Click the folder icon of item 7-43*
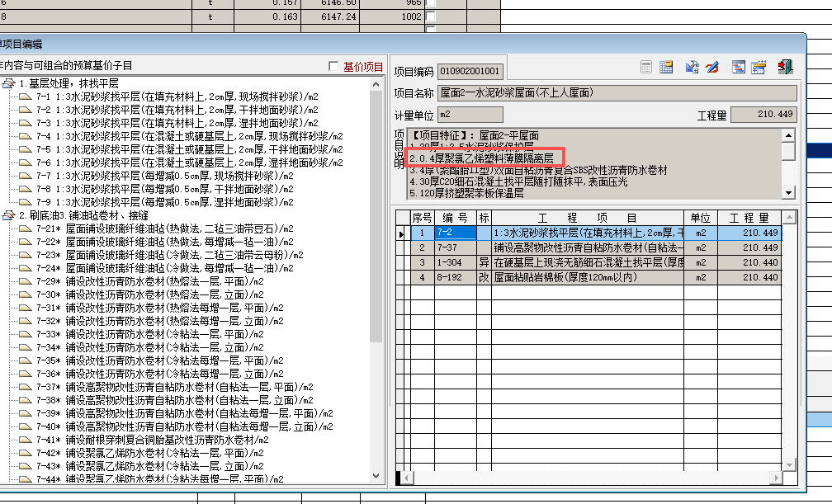This screenshot has width=832, height=504. [26, 466]
